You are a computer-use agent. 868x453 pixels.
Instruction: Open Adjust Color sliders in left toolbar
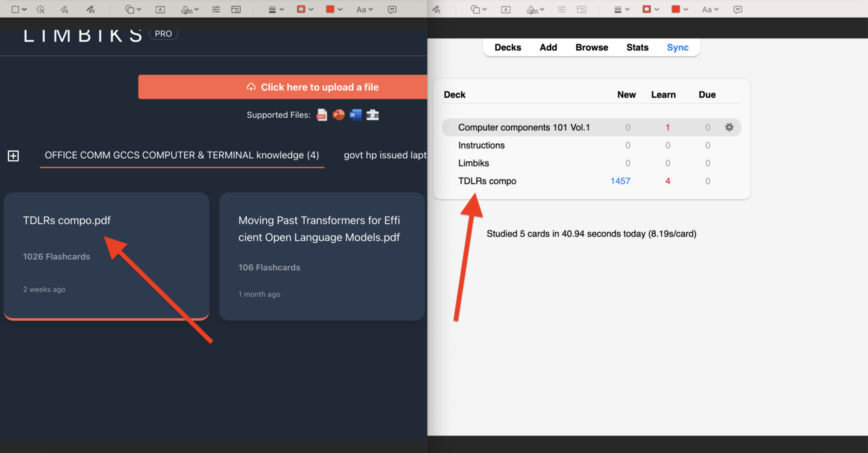[215, 10]
